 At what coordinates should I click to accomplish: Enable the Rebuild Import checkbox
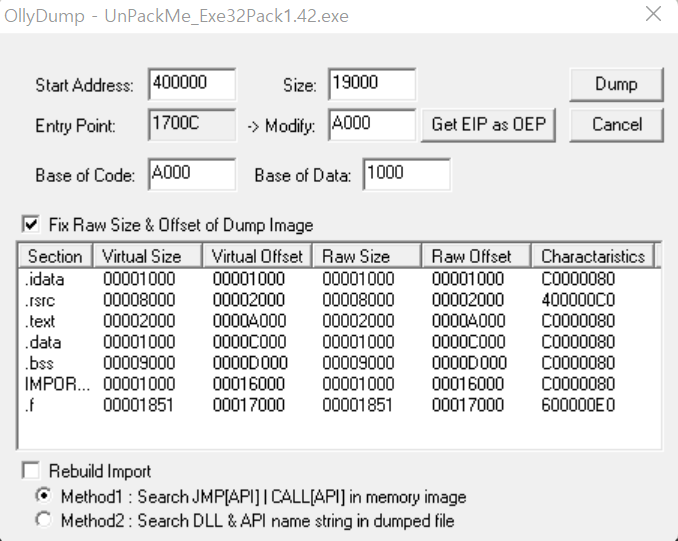[x=31, y=471]
